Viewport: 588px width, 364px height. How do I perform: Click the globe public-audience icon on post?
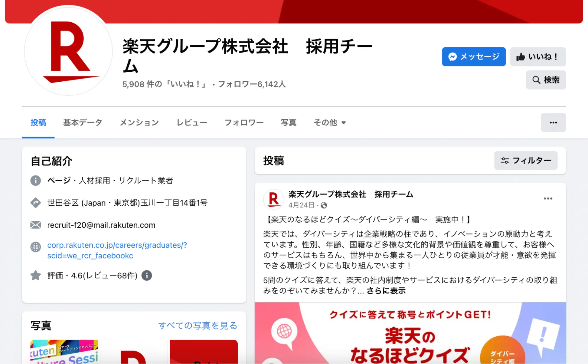[324, 205]
